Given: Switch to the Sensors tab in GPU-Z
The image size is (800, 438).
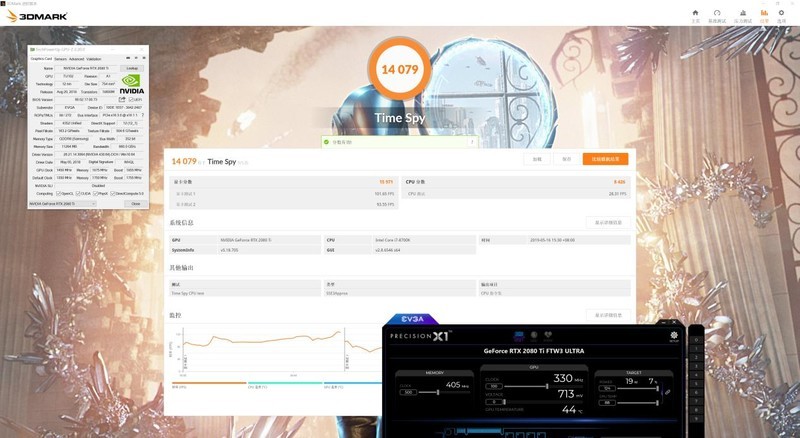Looking at the screenshot, I should (x=61, y=59).
